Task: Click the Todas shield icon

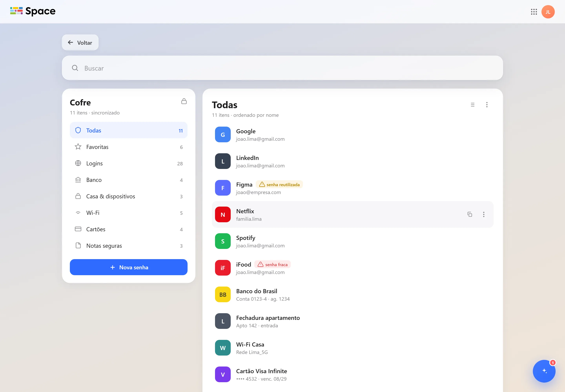Action: coord(78,130)
